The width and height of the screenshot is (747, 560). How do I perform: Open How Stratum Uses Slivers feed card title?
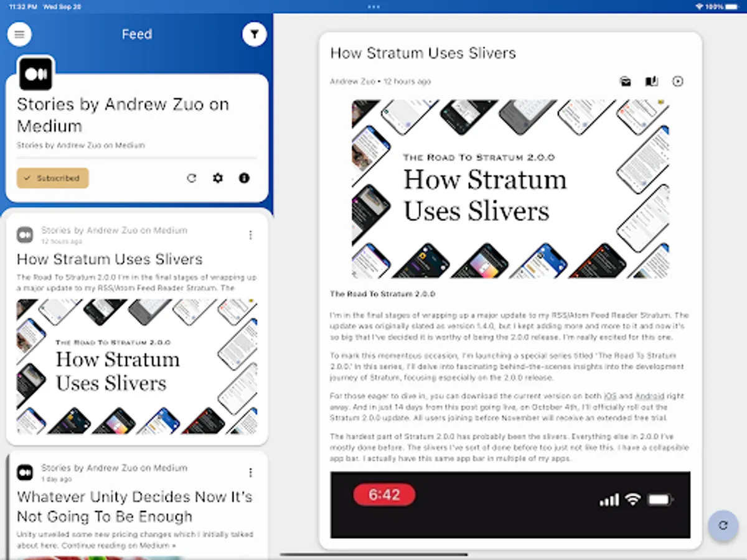point(110,259)
